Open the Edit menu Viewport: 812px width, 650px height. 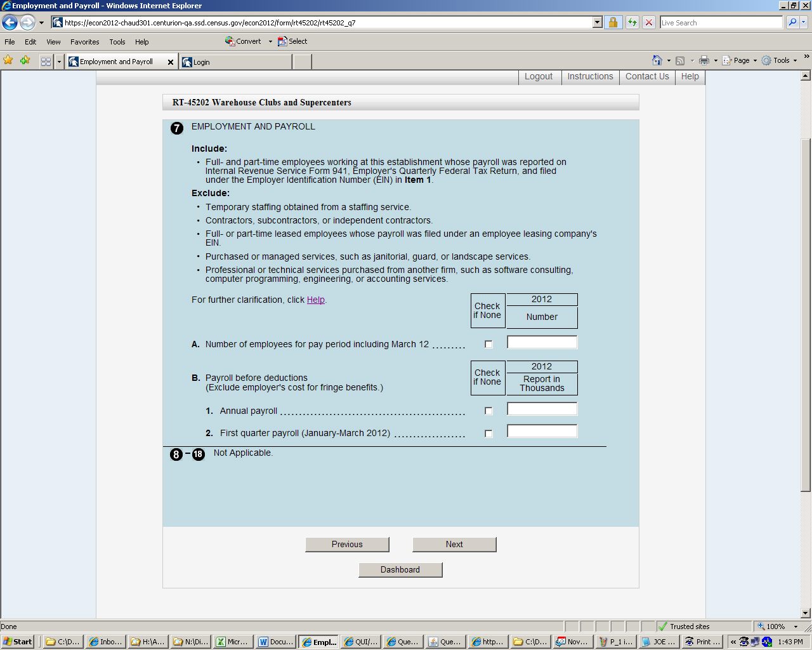(30, 42)
